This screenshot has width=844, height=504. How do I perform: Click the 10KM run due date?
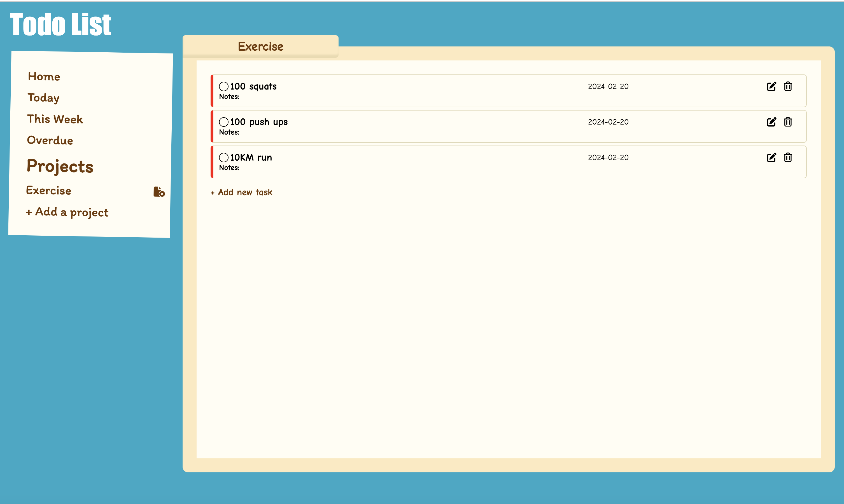[x=608, y=158]
